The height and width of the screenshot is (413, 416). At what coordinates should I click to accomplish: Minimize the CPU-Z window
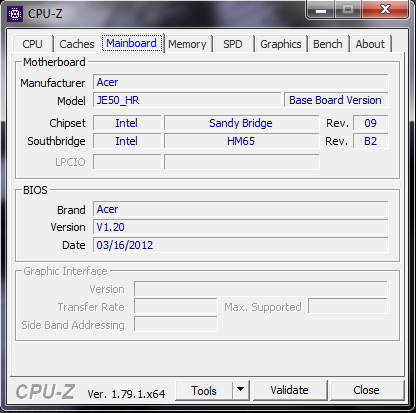tap(321, 10)
